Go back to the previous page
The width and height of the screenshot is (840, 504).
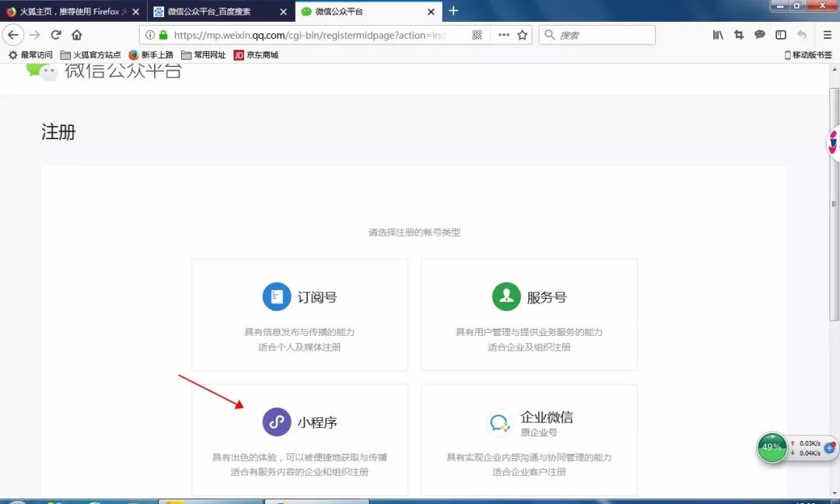[13, 35]
